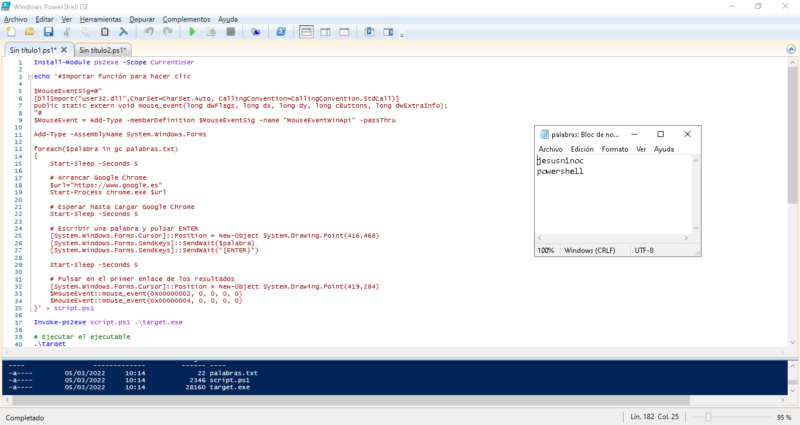Maximize the script pane layout

click(x=344, y=32)
